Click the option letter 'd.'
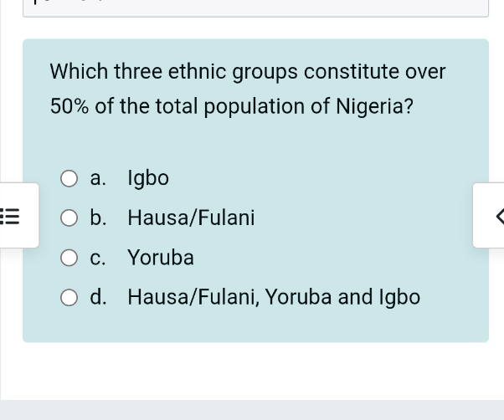Image resolution: width=504 pixels, height=420 pixels. [99, 297]
